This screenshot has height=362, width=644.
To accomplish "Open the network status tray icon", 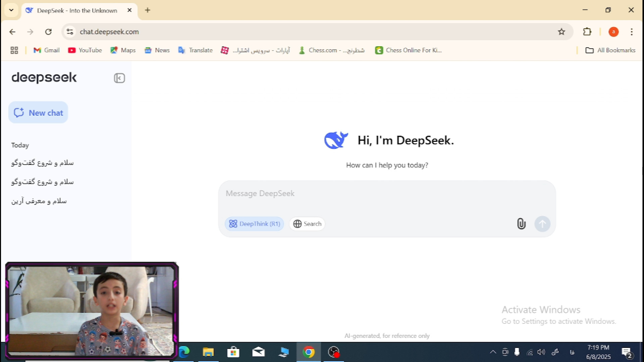I will 530,352.
